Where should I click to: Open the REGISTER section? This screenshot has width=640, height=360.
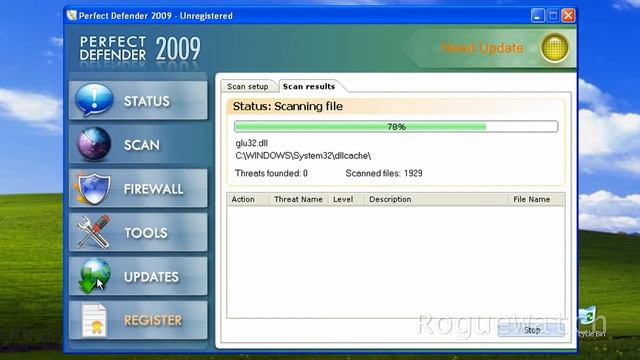coord(138,320)
